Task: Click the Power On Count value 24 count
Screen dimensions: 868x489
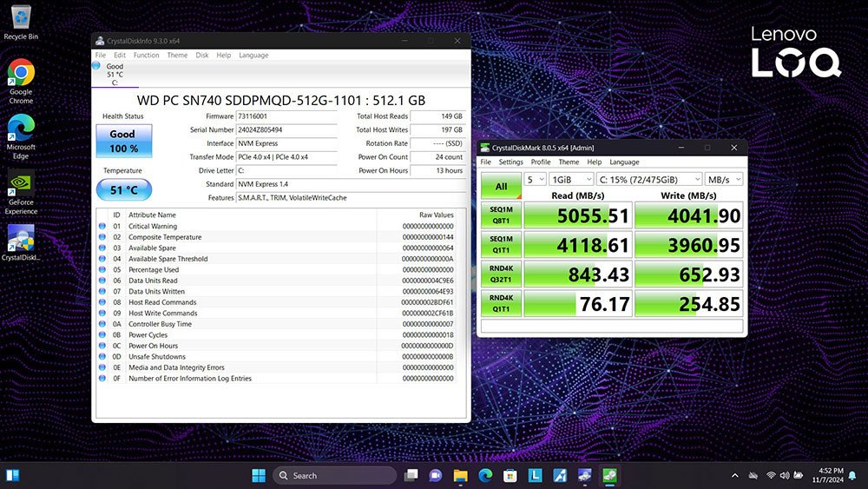Action: pyautogui.click(x=437, y=156)
